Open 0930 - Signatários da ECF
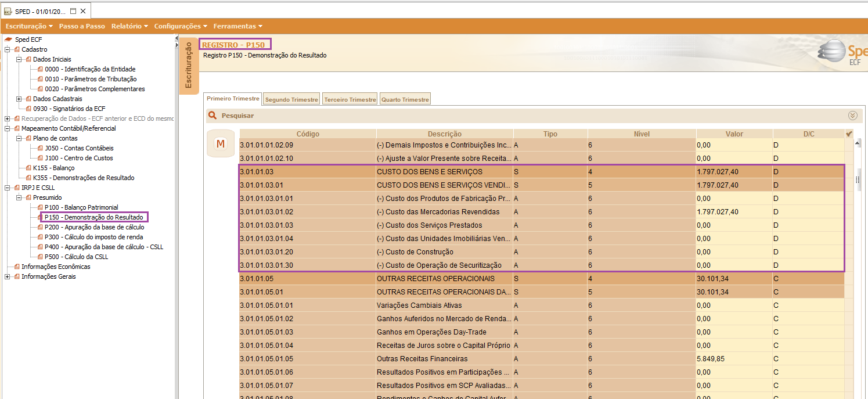The image size is (868, 399). coord(69,109)
